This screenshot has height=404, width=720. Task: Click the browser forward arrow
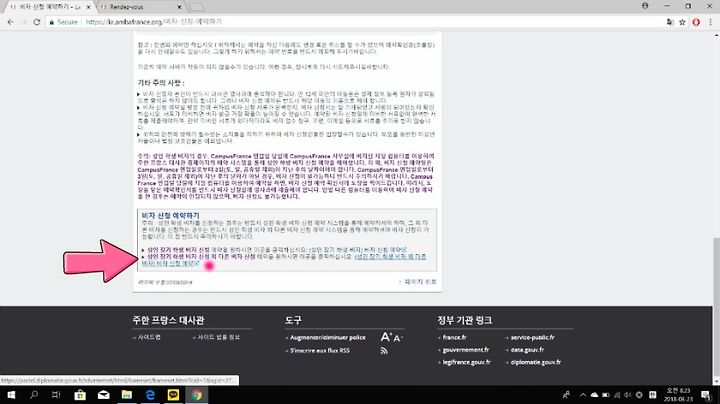(x=23, y=22)
